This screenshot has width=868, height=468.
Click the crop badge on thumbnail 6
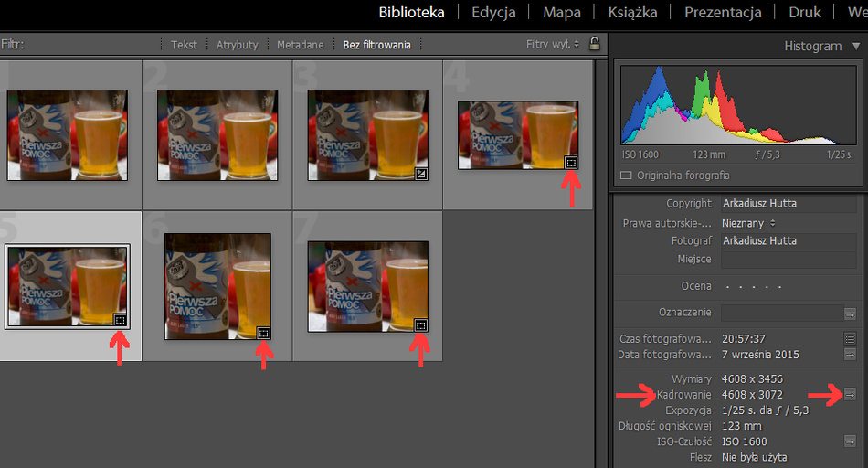pyautogui.click(x=263, y=333)
